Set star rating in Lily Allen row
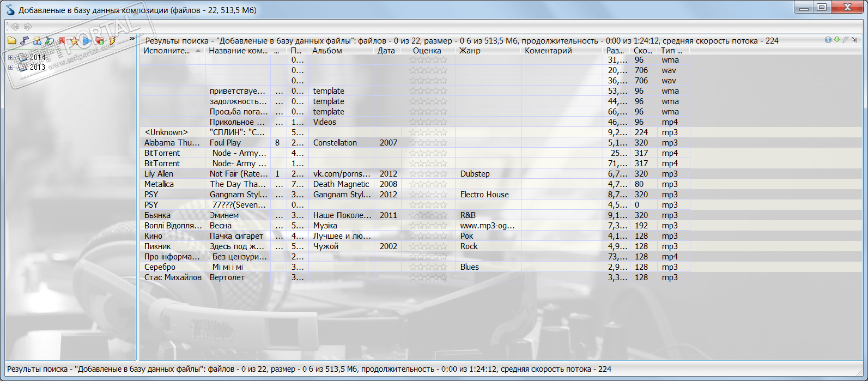Viewport: 868px width, 381px height. tap(428, 174)
